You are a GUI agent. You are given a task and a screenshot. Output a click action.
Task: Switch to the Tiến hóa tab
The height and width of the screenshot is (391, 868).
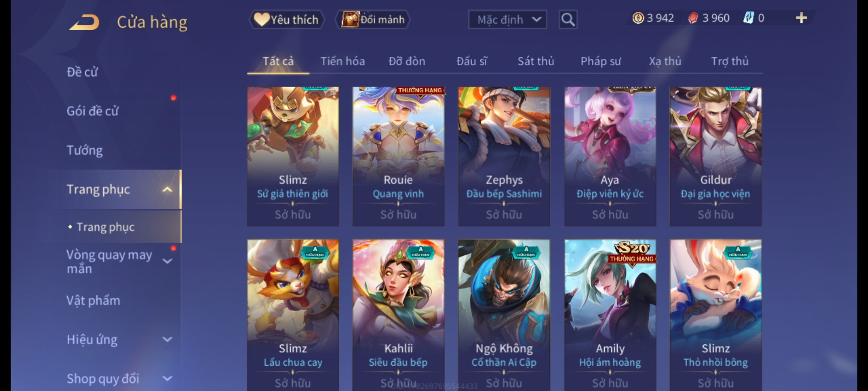(x=342, y=61)
